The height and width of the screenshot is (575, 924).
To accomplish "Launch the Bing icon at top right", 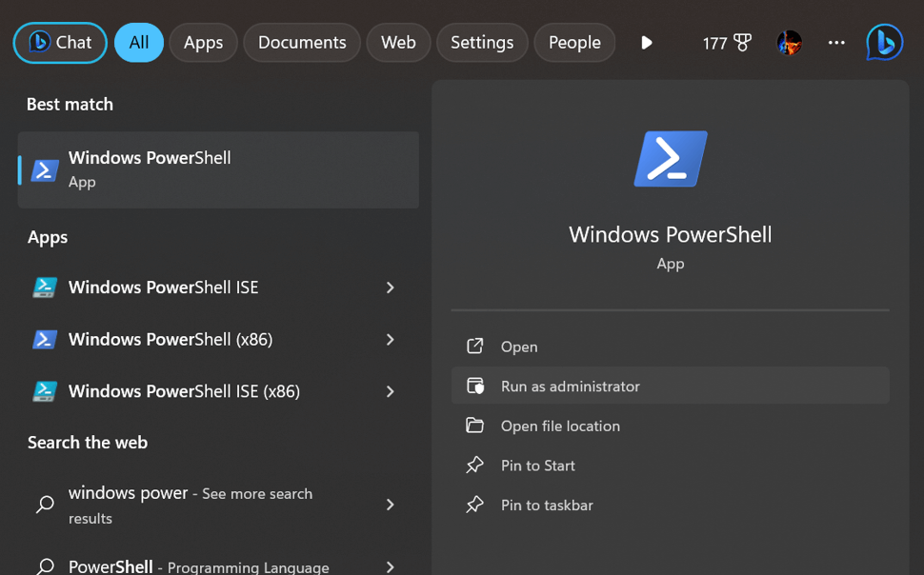I will 885,43.
